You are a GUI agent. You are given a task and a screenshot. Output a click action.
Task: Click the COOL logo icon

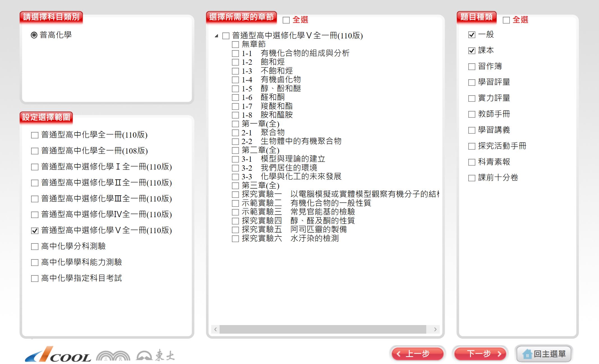pos(58,355)
